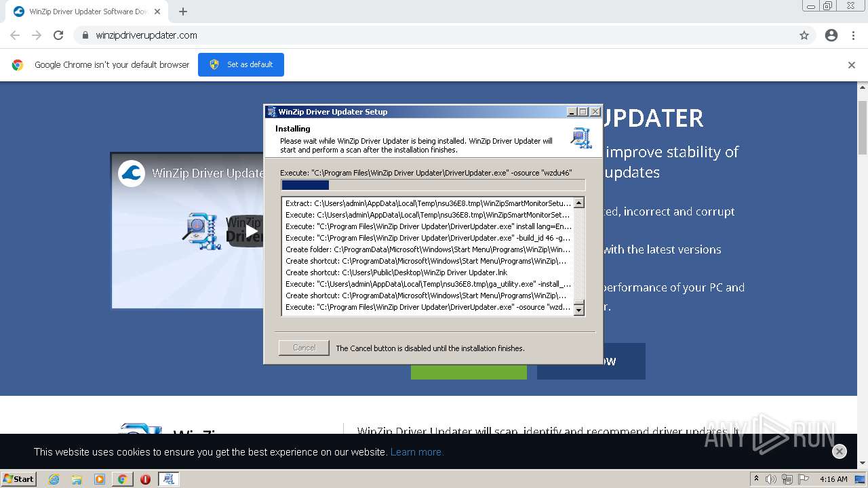The image size is (868, 488).
Task: Open the Windows Start menu
Action: tap(19, 479)
